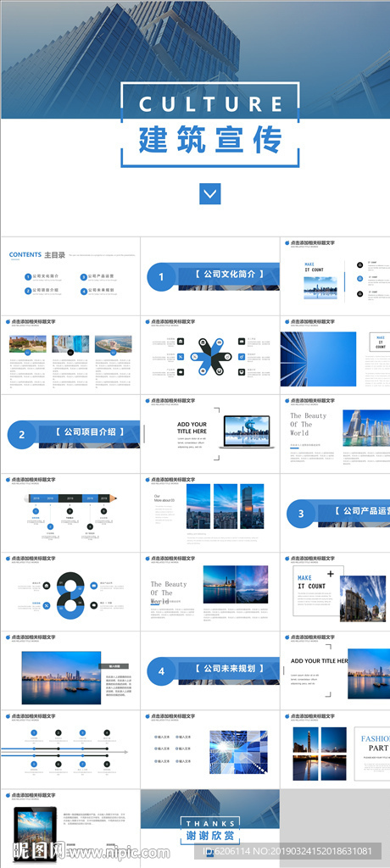Click the plus sign on the MAKE IT COUNT frame
This screenshot has height=868, width=390.
coord(330,574)
